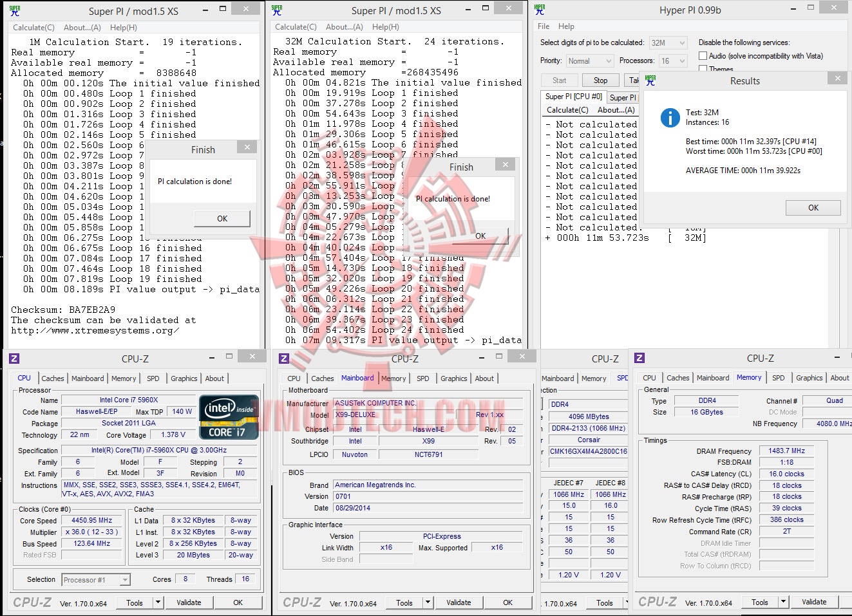Viewport: 852px width, 616px height.
Task: Click the Z icon on the leftmost CPU-Z window
Action: click(14, 358)
